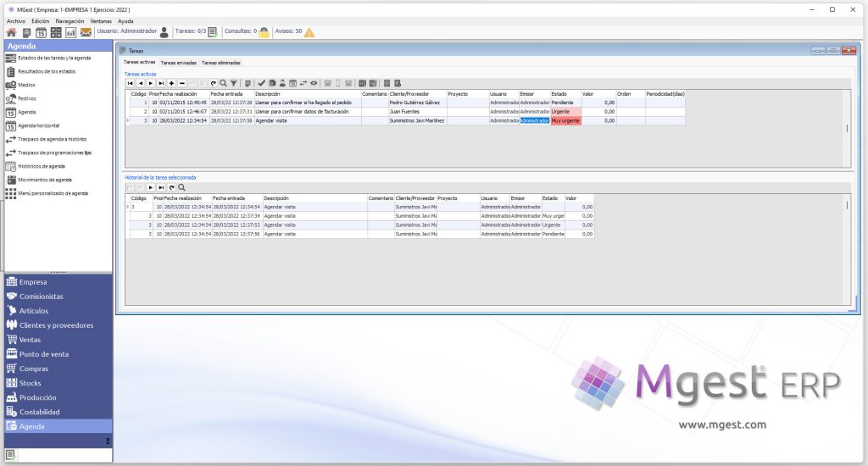Open the bar chart icon in main toolbar
The height and width of the screenshot is (466, 868).
[x=71, y=33]
